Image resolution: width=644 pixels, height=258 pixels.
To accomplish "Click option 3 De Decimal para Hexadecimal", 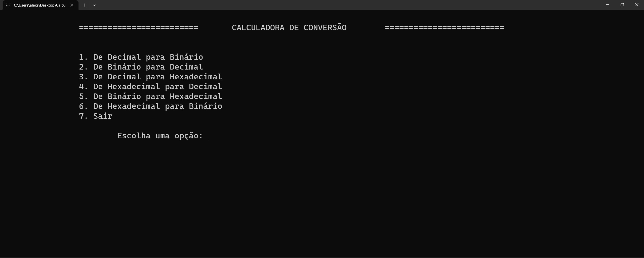I will tap(150, 77).
